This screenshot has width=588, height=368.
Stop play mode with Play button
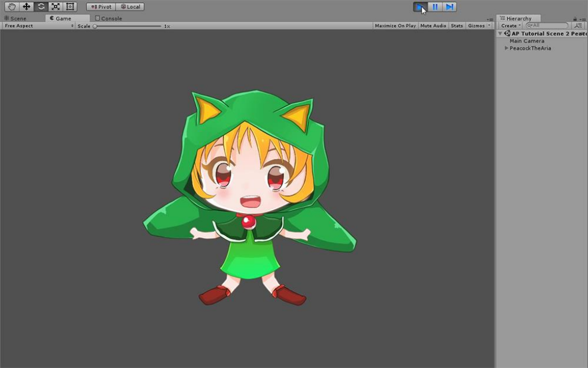tap(420, 7)
